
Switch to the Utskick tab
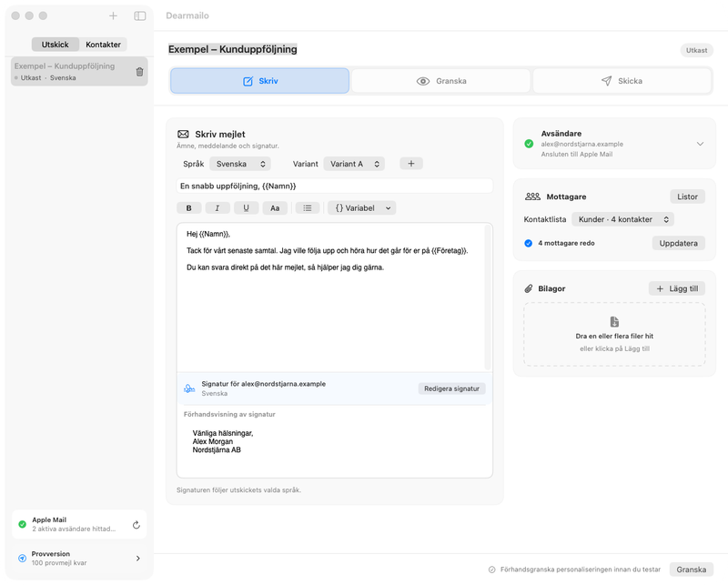tap(56, 45)
